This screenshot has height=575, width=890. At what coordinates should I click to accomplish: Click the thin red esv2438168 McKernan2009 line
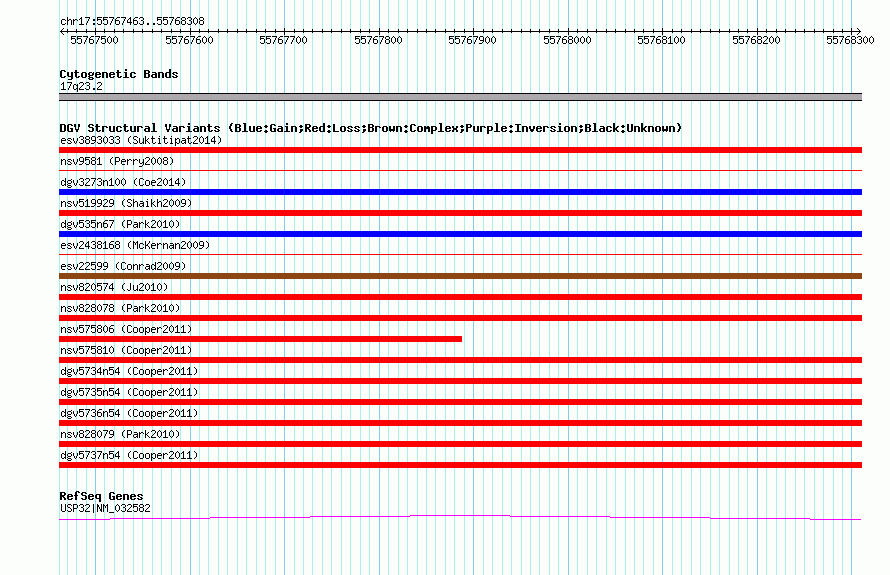[460, 254]
